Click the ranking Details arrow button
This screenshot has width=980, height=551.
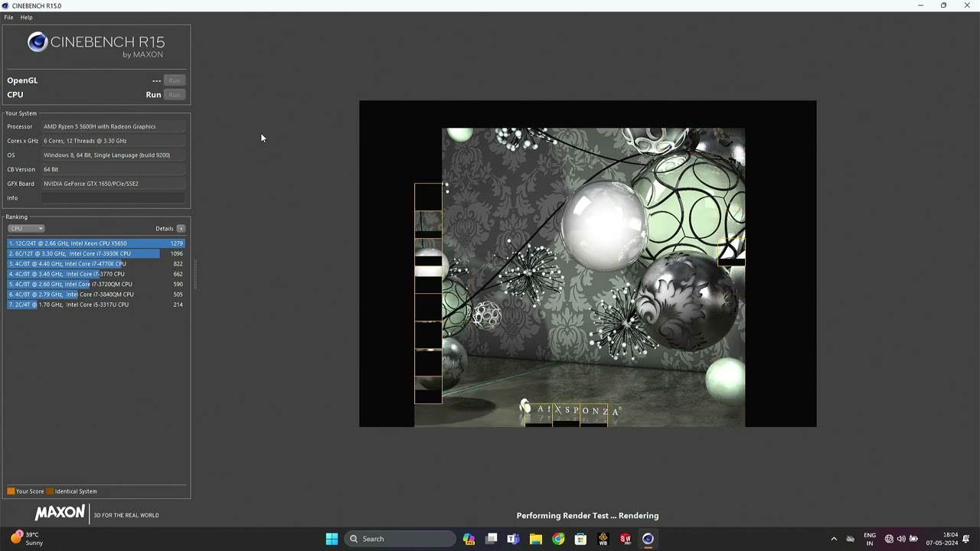181,228
